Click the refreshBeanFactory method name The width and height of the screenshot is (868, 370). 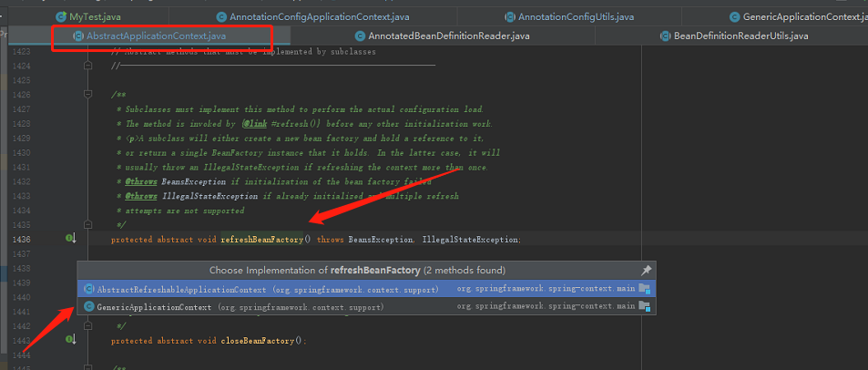click(261, 240)
